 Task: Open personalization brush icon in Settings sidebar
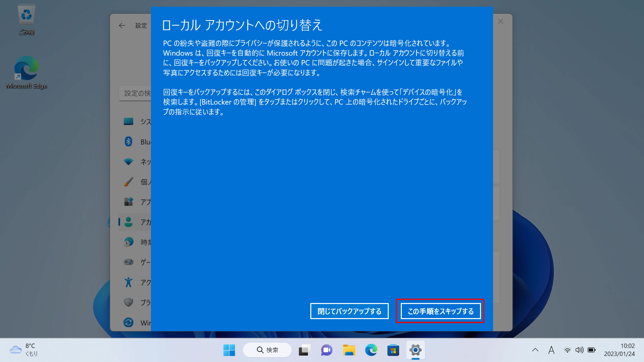coord(128,182)
